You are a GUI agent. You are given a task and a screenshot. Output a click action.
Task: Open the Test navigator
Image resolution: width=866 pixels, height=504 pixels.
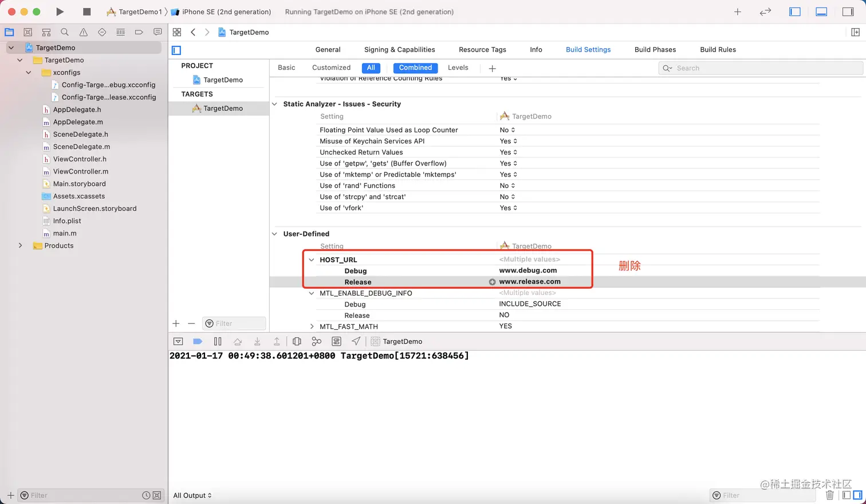pos(102,32)
